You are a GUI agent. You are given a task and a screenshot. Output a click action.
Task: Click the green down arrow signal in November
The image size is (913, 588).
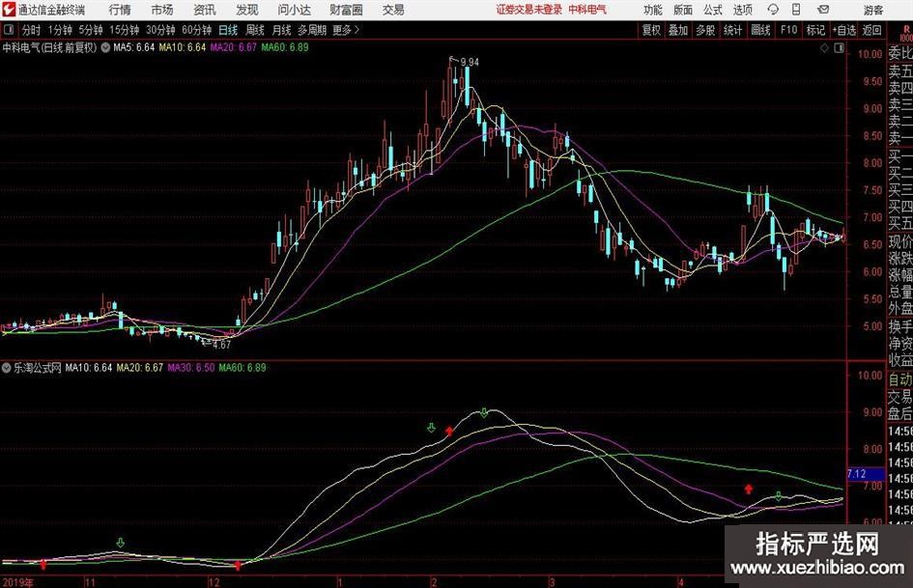121,543
